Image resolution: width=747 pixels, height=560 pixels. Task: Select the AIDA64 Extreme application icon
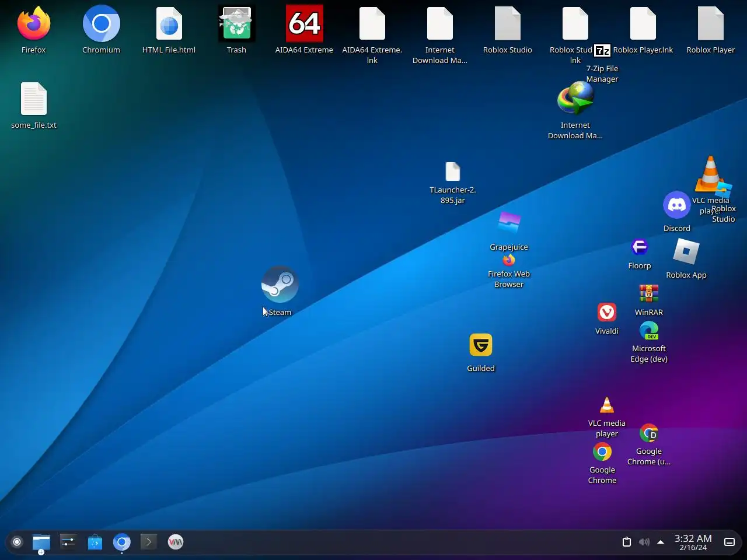pyautogui.click(x=305, y=23)
